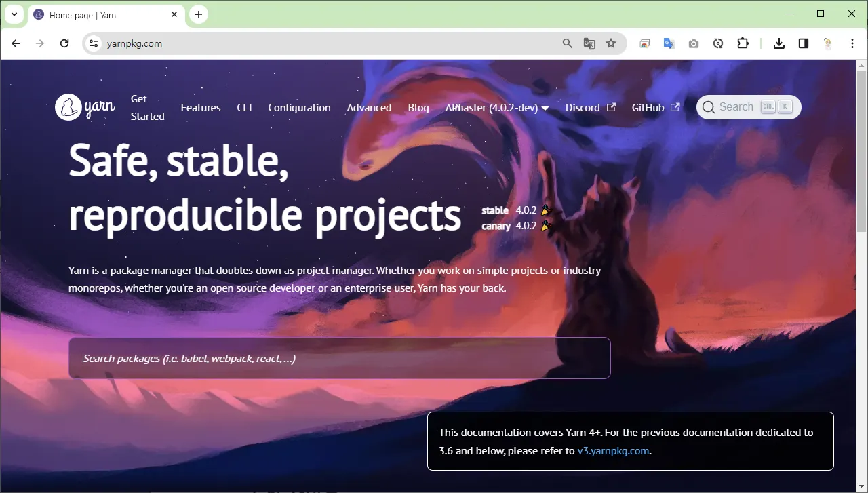Close the Home page | Yarn tab

[x=174, y=14]
